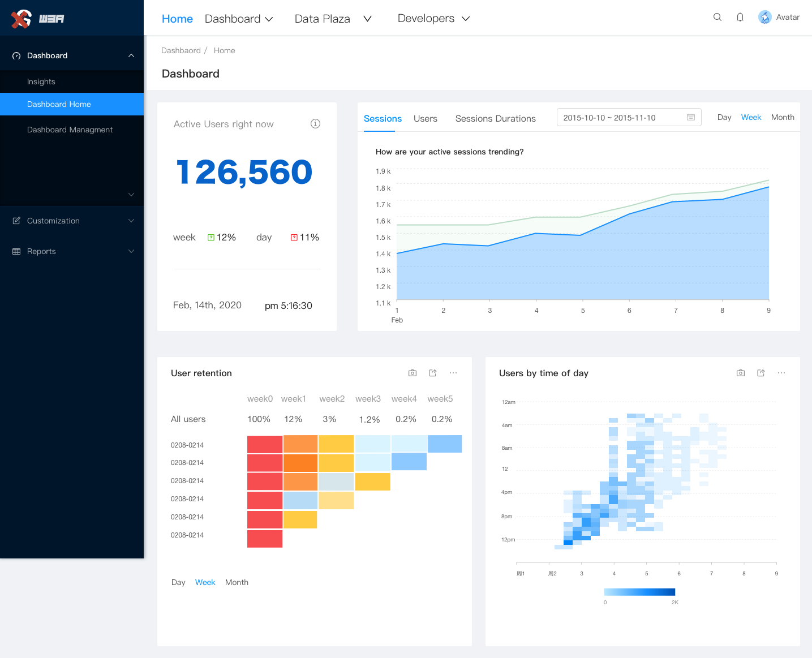Click the Reports table icon in sidebar
Image resolution: width=812 pixels, height=658 pixels.
tap(16, 251)
